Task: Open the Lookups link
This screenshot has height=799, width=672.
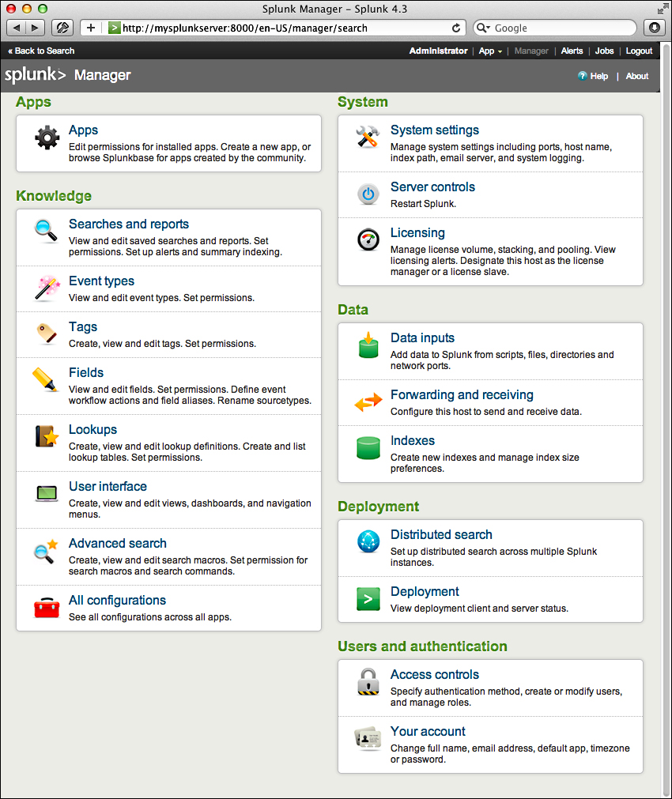Action: point(92,430)
